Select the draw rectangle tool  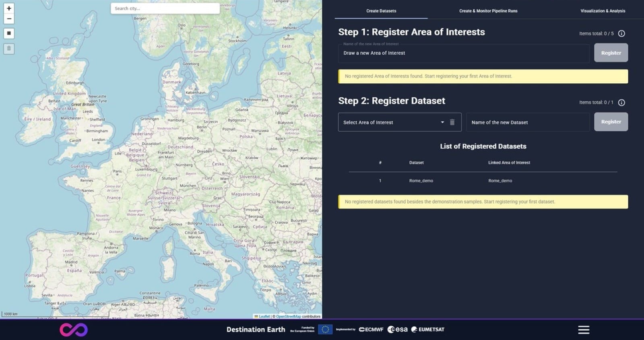coord(9,33)
